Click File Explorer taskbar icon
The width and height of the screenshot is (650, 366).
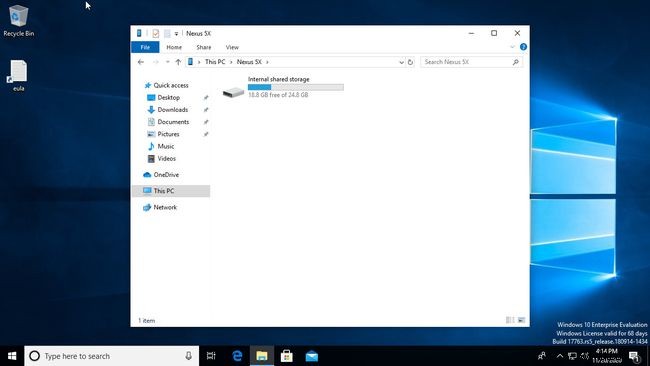262,356
